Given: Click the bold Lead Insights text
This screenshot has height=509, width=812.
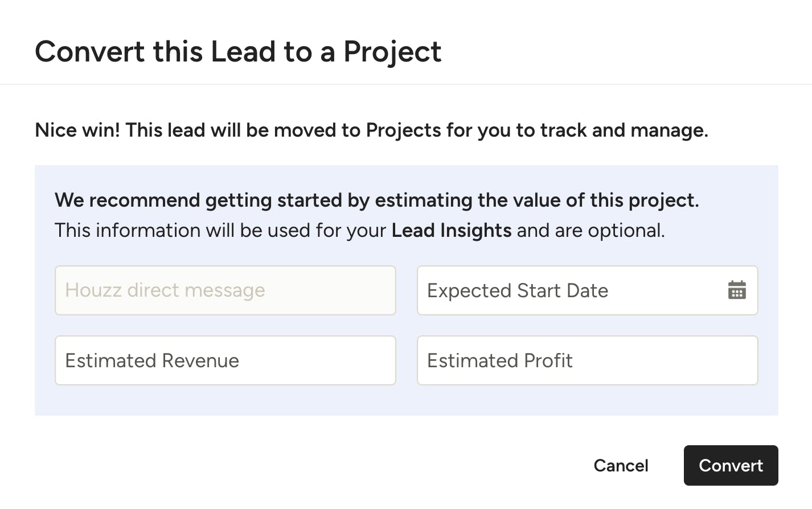Looking at the screenshot, I should point(451,230).
